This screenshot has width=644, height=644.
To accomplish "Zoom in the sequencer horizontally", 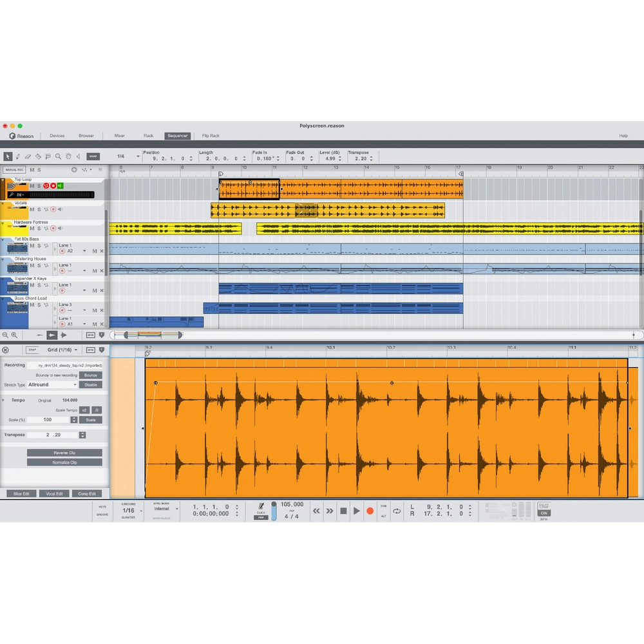I will click(14, 335).
